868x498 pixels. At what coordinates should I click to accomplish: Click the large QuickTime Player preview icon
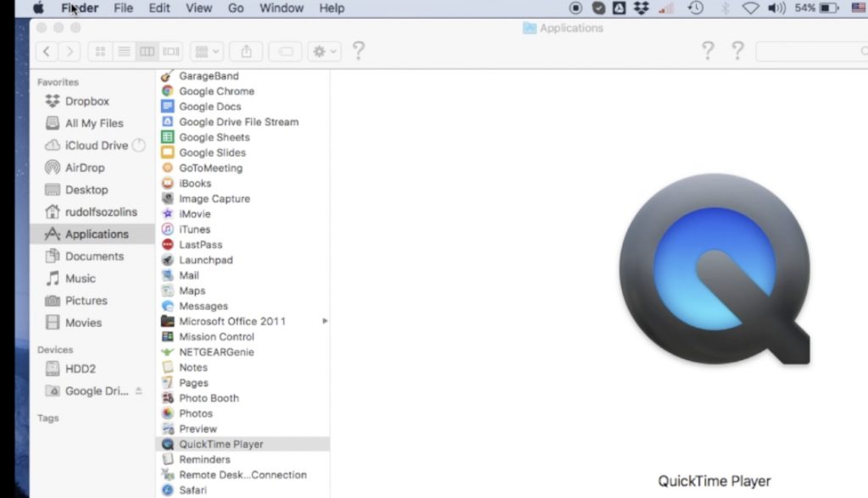pyautogui.click(x=715, y=269)
